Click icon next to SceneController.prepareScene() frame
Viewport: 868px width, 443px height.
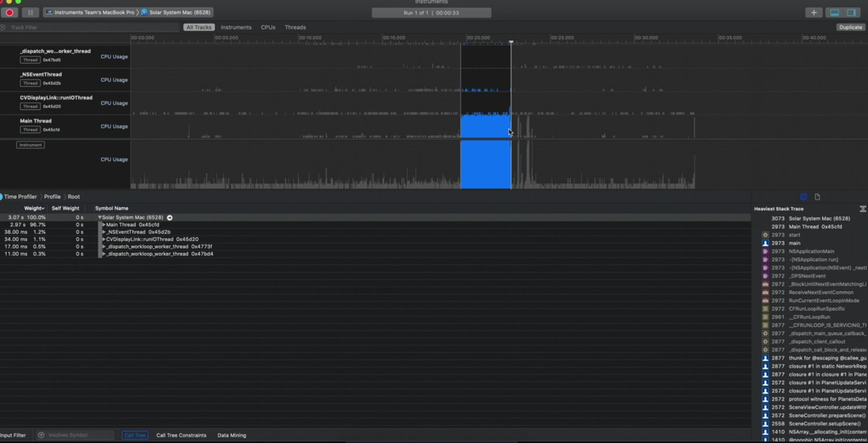click(x=765, y=416)
